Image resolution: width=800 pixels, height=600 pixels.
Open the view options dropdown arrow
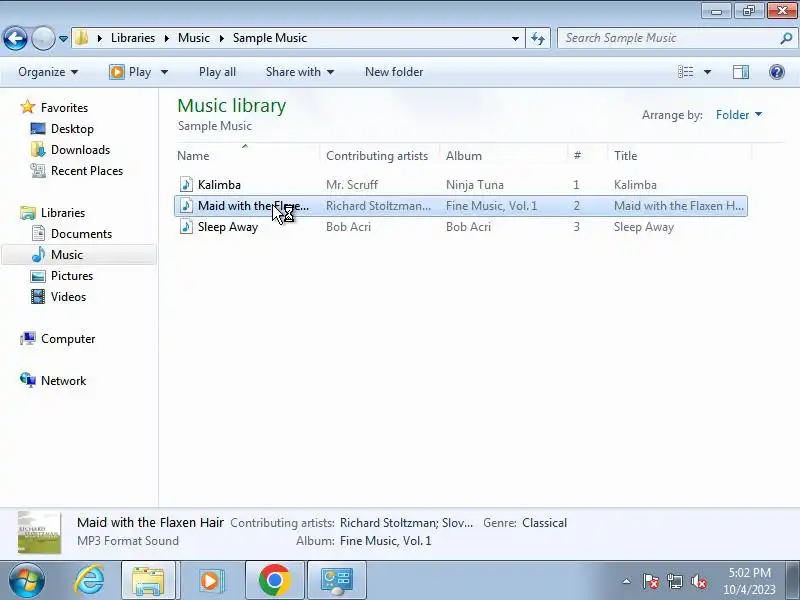tap(708, 72)
